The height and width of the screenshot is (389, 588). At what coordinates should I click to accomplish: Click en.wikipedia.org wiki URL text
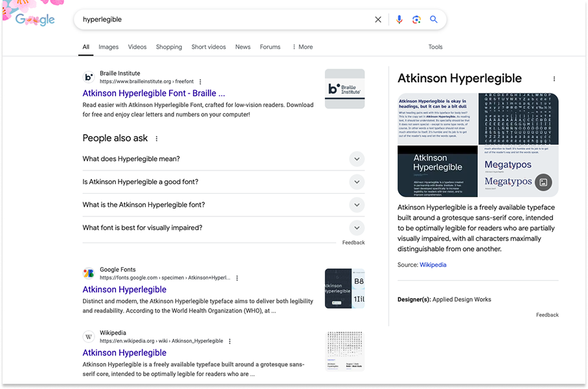point(161,341)
